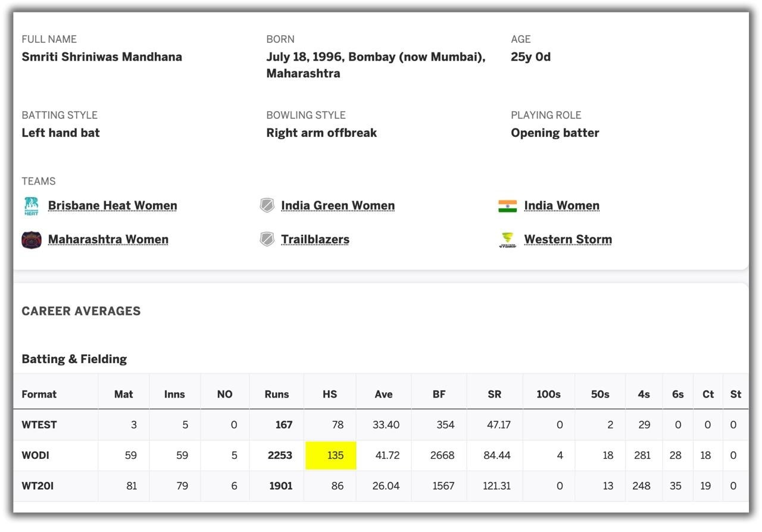Click the India Green Women shield icon
This screenshot has width=762, height=532.
(267, 206)
